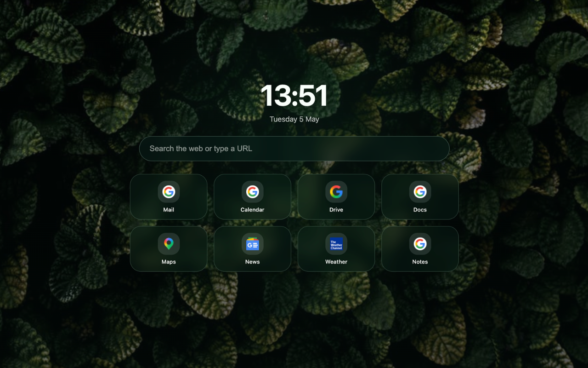
Task: Click the Tuesday 5 May date
Action: (294, 119)
